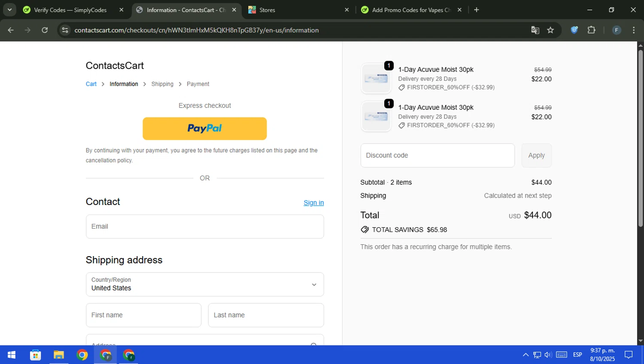This screenshot has width=644, height=364.
Task: Open the volume control in tray
Action: 548,355
